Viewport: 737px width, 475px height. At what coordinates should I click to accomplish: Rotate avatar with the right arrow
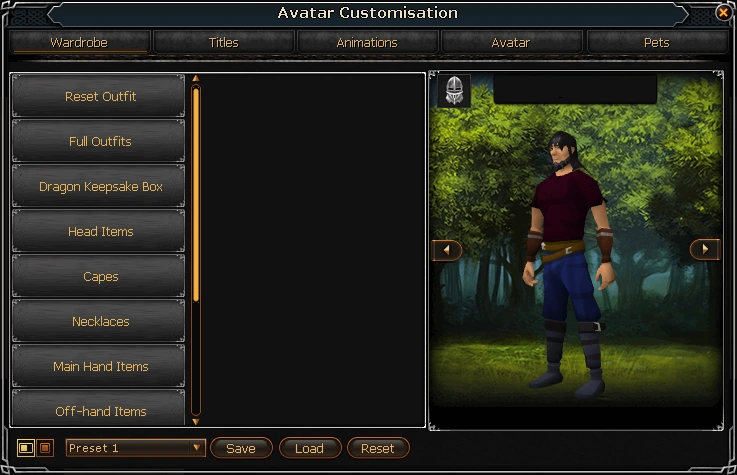(x=705, y=249)
